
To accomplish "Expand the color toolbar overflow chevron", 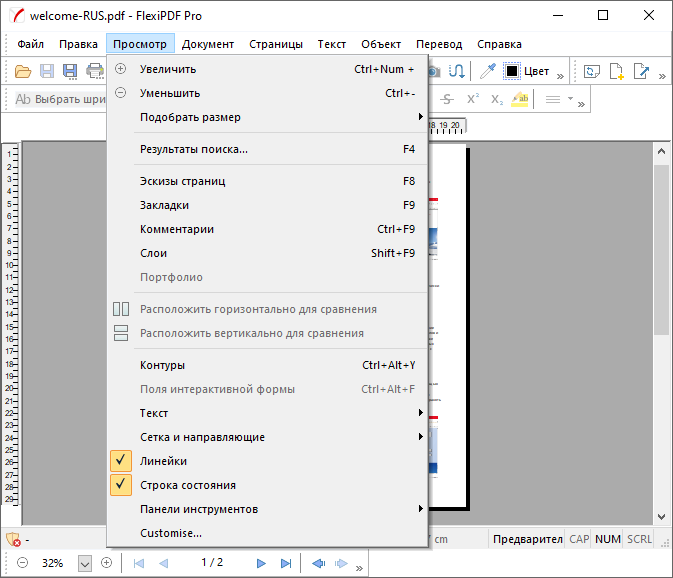I will [560, 76].
